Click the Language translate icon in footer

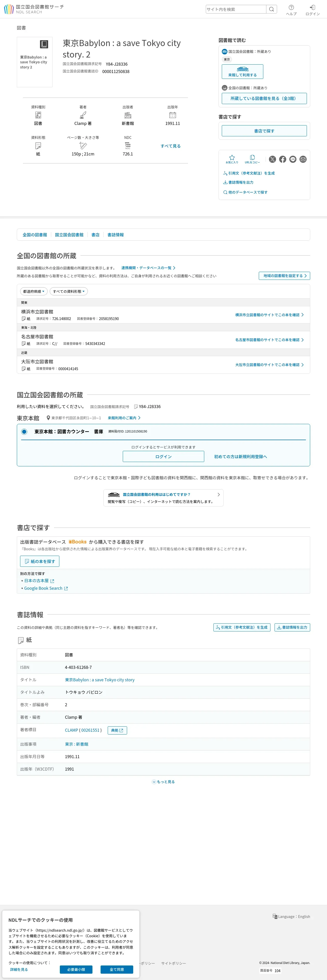pyautogui.click(x=275, y=916)
